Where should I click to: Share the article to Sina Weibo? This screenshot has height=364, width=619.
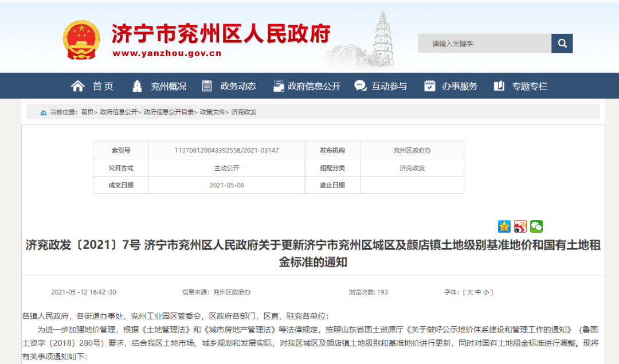(520, 226)
